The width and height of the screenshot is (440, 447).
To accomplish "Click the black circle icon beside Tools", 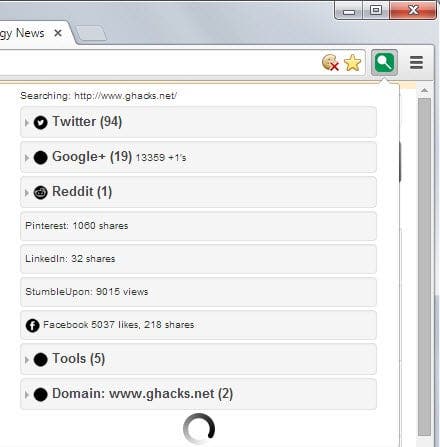I will point(40,360).
